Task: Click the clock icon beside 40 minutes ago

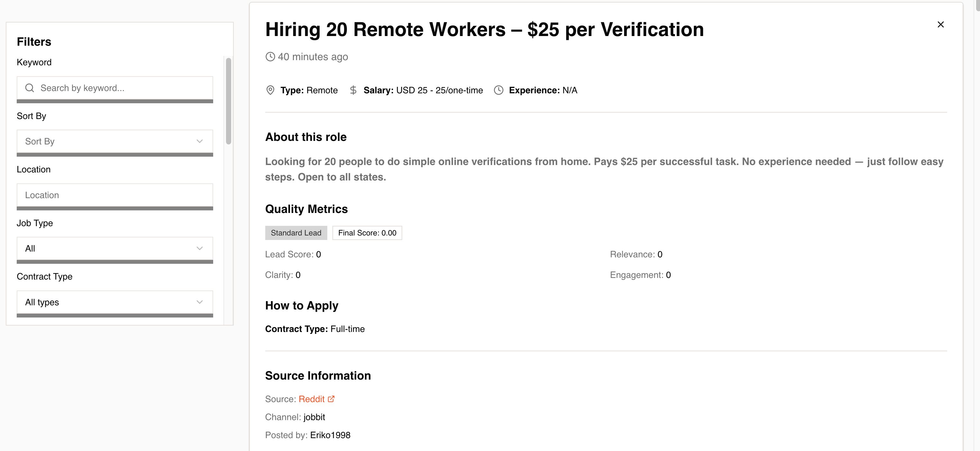Action: 270,57
